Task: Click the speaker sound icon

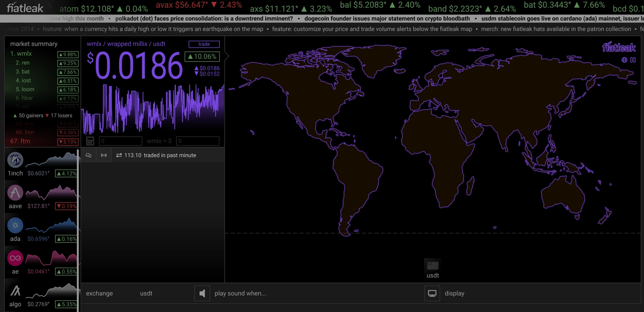Action: [202, 294]
